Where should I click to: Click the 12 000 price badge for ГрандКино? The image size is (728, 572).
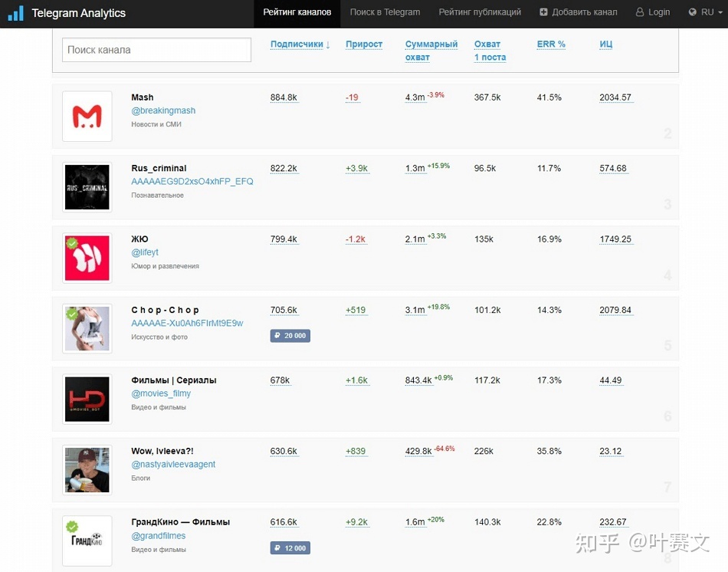click(290, 547)
